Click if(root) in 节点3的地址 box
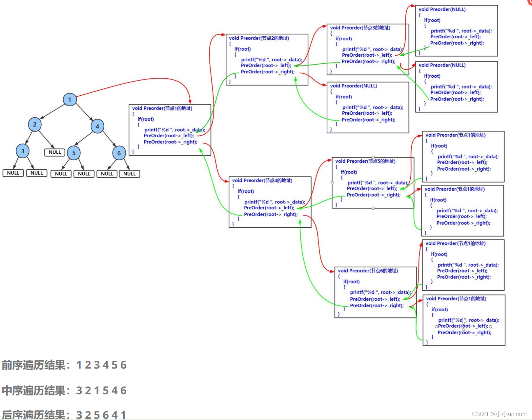The height and width of the screenshot is (420, 532). click(x=344, y=39)
